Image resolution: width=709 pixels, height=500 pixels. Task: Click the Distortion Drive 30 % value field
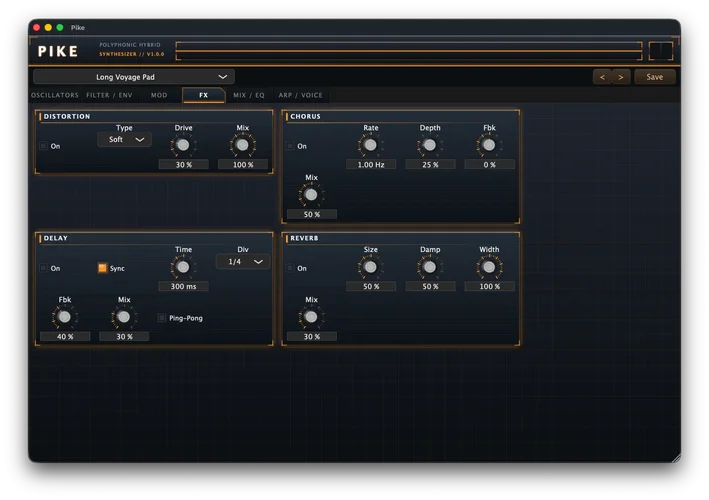tap(184, 165)
